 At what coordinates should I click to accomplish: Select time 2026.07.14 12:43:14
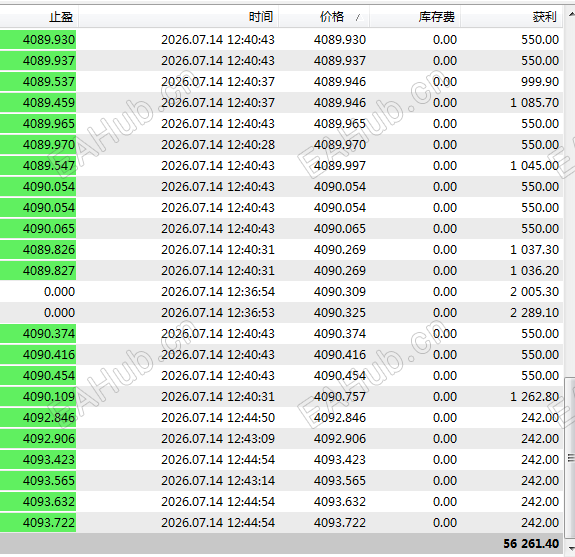(x=218, y=481)
